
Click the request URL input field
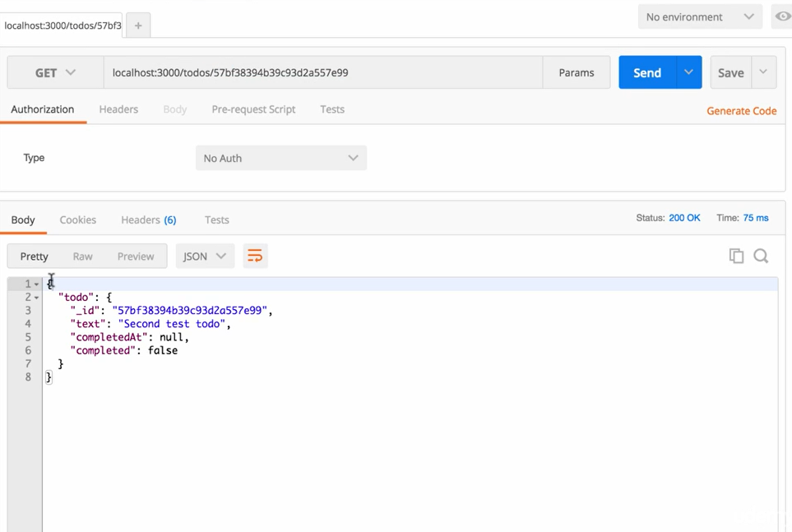(x=322, y=72)
